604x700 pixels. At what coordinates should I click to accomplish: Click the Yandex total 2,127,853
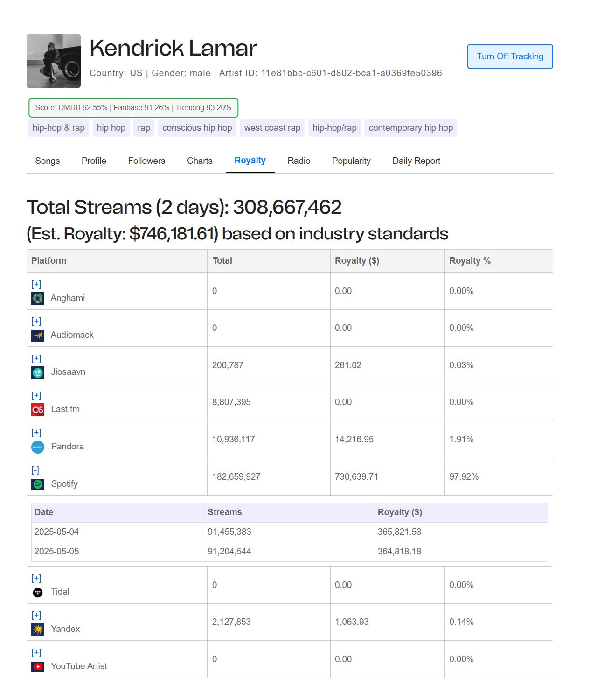coord(232,622)
